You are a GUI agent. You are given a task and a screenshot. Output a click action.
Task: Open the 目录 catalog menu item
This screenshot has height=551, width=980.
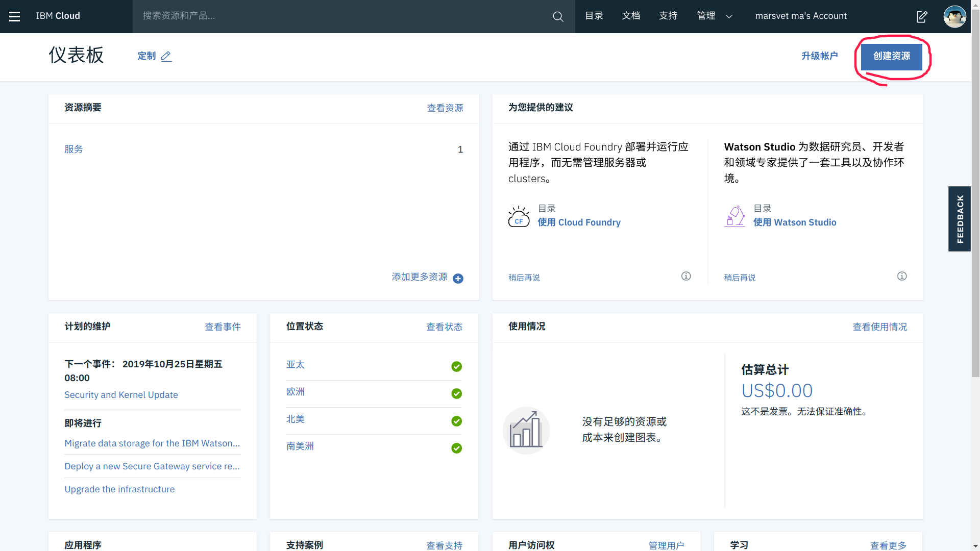[x=594, y=16]
